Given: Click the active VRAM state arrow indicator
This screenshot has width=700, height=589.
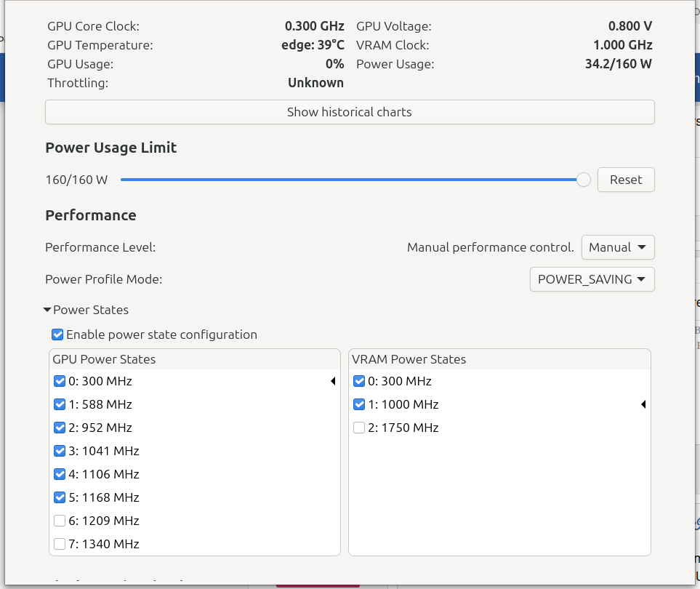Looking at the screenshot, I should 643,404.
